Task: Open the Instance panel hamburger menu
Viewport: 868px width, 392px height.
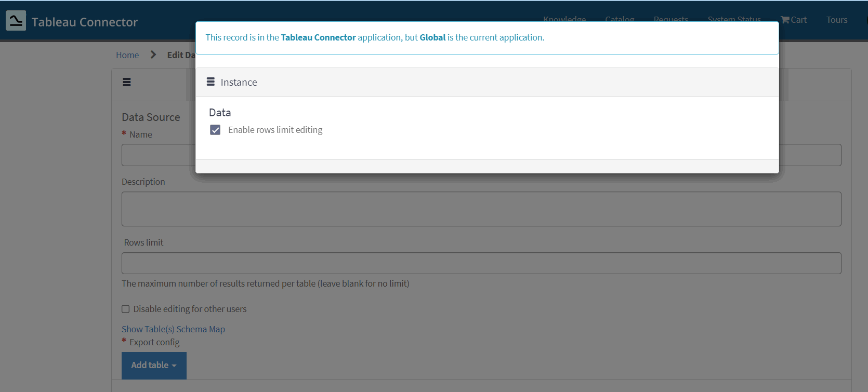Action: click(211, 82)
